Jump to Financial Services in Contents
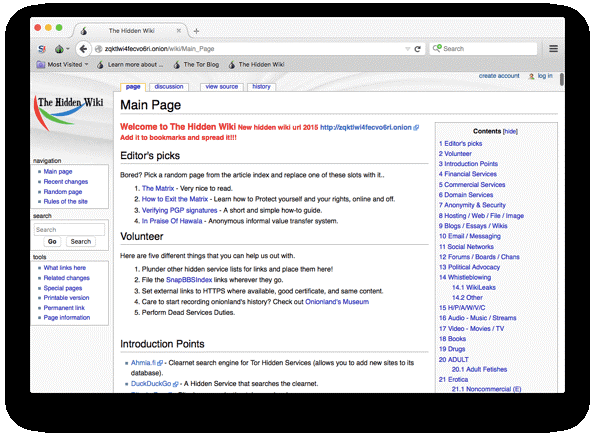The height and width of the screenshot is (436, 595). pyautogui.click(x=468, y=174)
